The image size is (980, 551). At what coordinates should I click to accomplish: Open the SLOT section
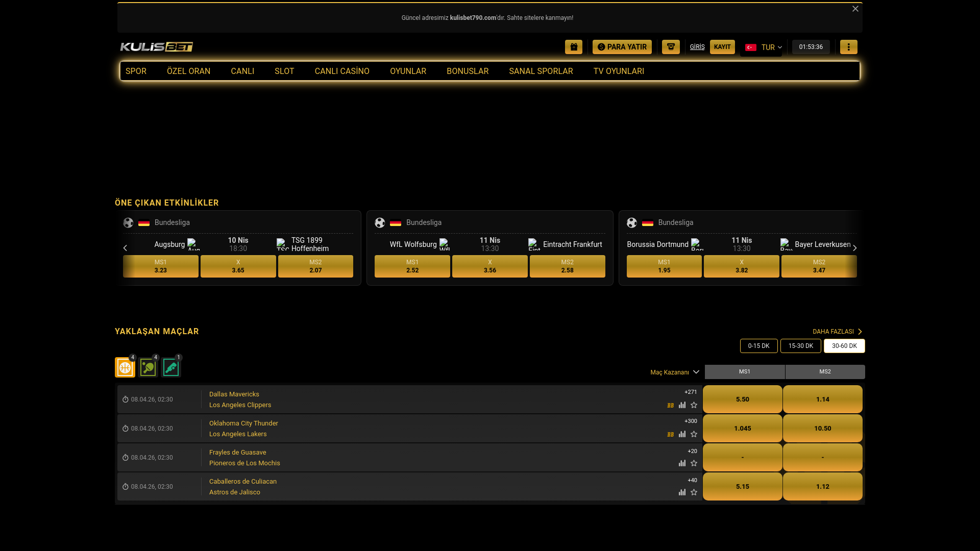[x=284, y=71]
